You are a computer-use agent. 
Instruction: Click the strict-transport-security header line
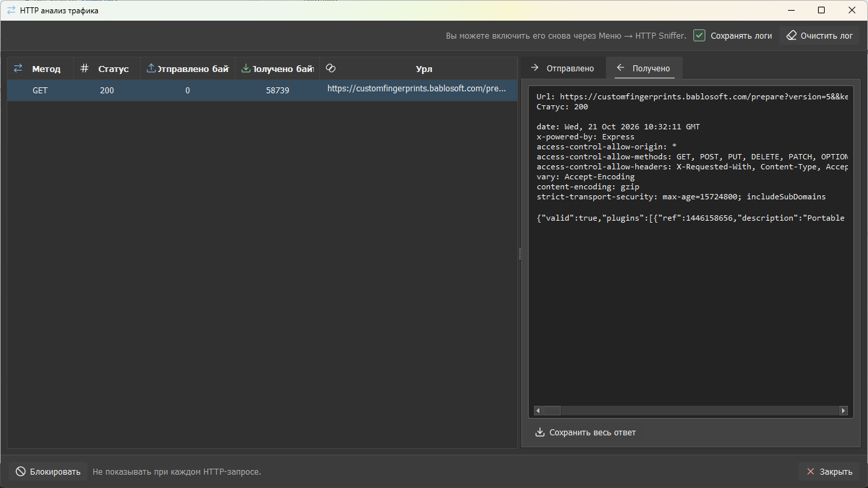pyautogui.click(x=681, y=197)
